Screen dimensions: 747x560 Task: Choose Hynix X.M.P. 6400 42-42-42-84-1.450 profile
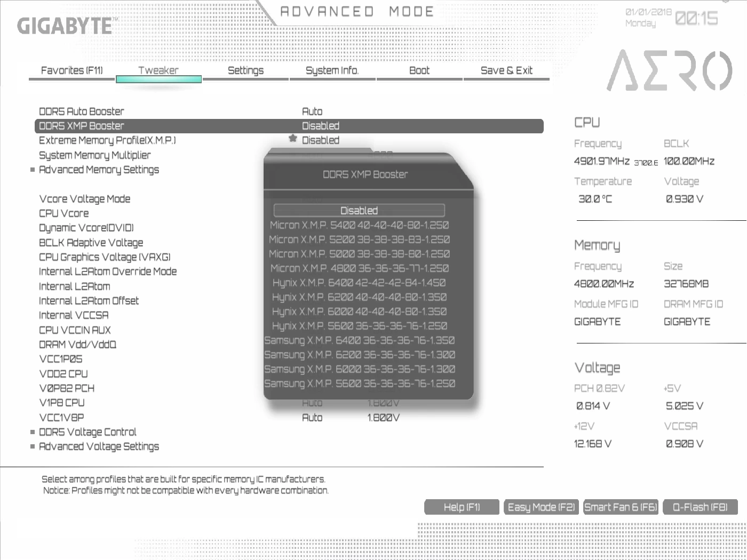point(359,283)
